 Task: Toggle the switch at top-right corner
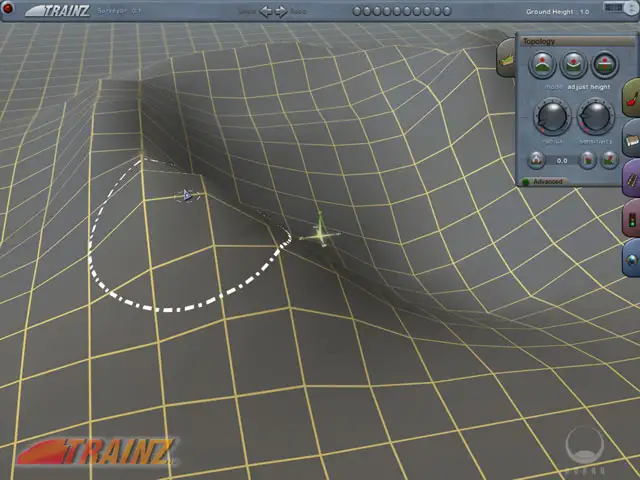[619, 8]
